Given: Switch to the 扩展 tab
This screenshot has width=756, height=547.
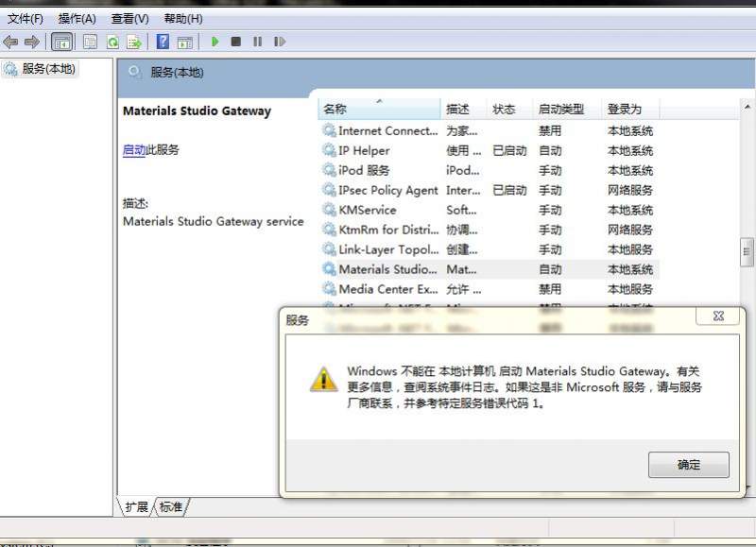Looking at the screenshot, I should pos(136,507).
